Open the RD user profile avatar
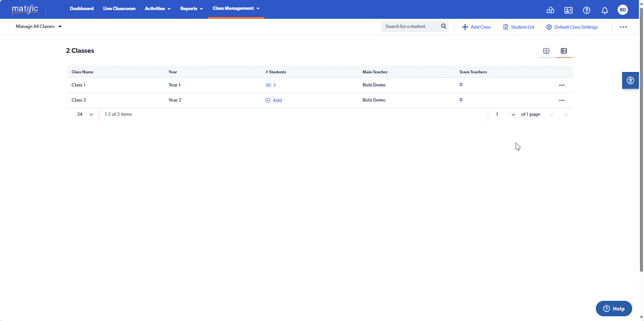Screen dimensions: 644x321 tap(623, 10)
